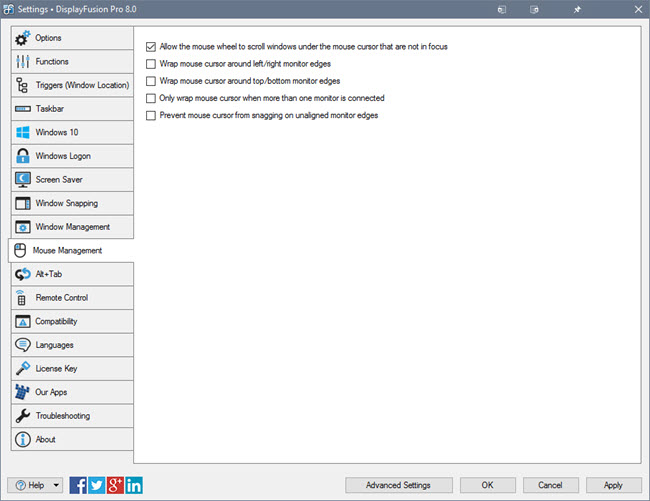Click the Alt+Tab arrows icon
Image resolution: width=650 pixels, height=501 pixels.
pos(23,274)
